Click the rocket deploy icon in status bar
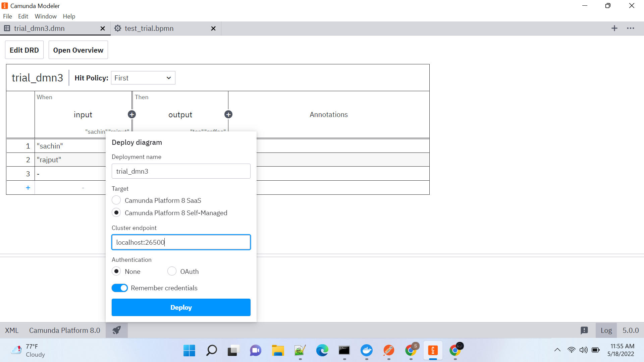This screenshot has width=644, height=362. click(x=116, y=330)
